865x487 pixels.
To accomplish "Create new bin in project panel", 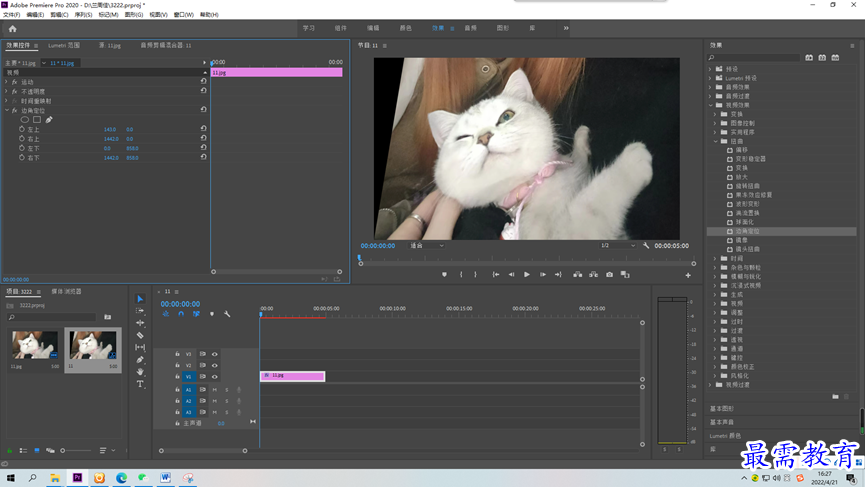I will click(x=108, y=317).
